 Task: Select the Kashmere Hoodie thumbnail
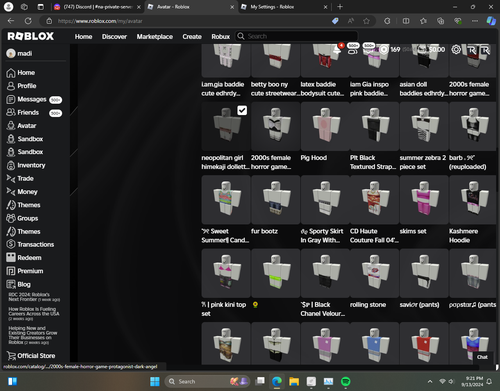[x=473, y=200]
